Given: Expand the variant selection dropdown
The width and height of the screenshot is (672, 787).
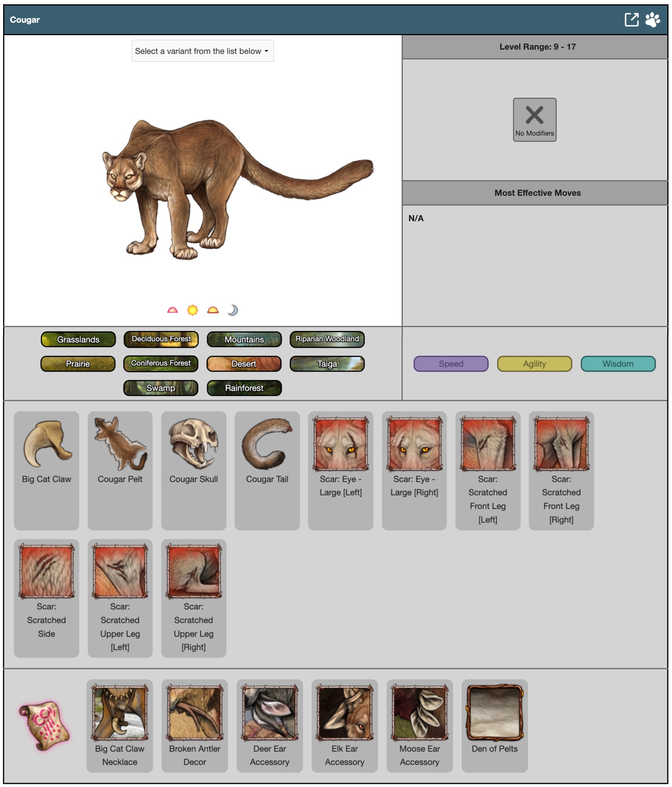Looking at the screenshot, I should 202,51.
